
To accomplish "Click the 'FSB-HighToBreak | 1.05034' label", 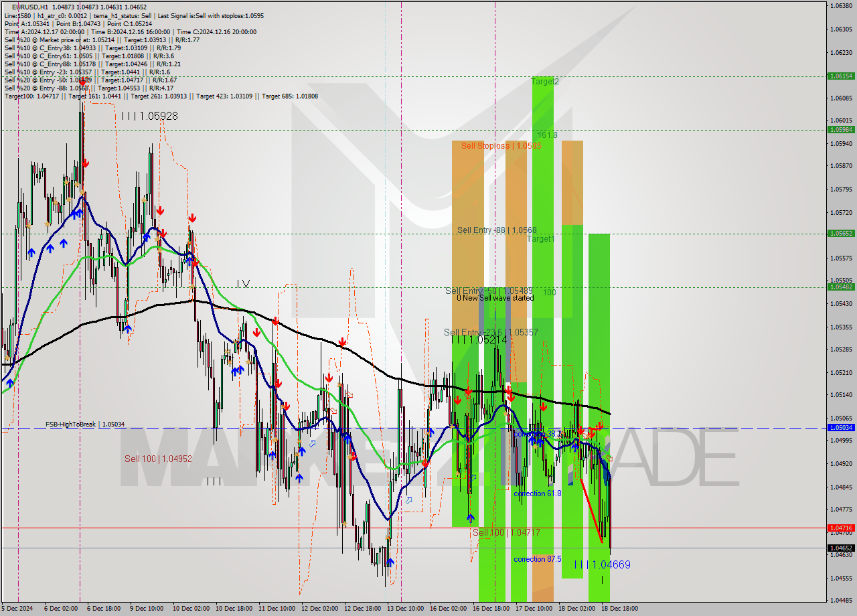I will coord(85,425).
